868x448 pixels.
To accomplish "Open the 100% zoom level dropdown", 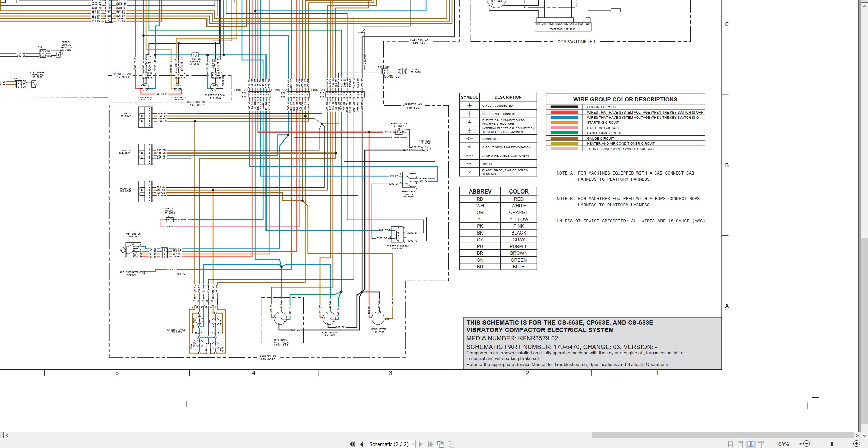I will click(x=800, y=444).
